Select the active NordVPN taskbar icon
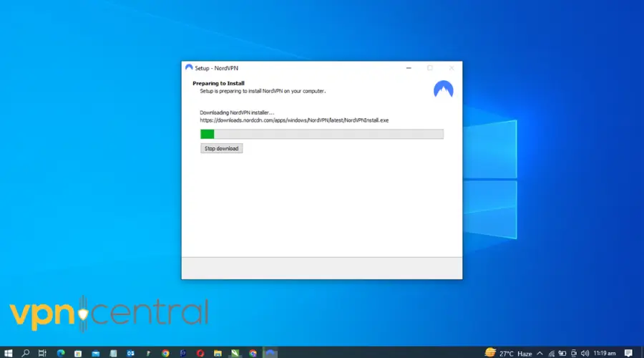The height and width of the screenshot is (358, 644). pyautogui.click(x=270, y=353)
